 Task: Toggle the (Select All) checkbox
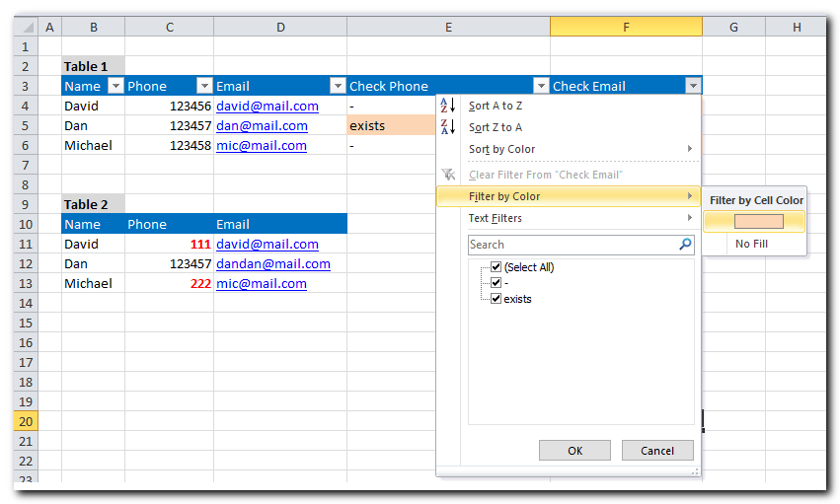pos(496,267)
